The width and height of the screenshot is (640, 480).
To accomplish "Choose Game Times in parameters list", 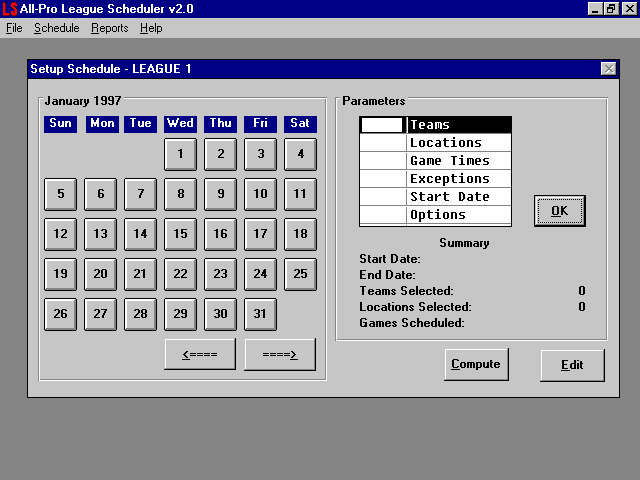I will pos(459,161).
